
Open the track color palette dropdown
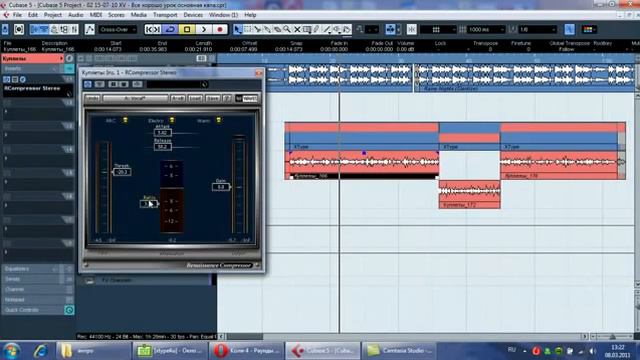pos(590,29)
